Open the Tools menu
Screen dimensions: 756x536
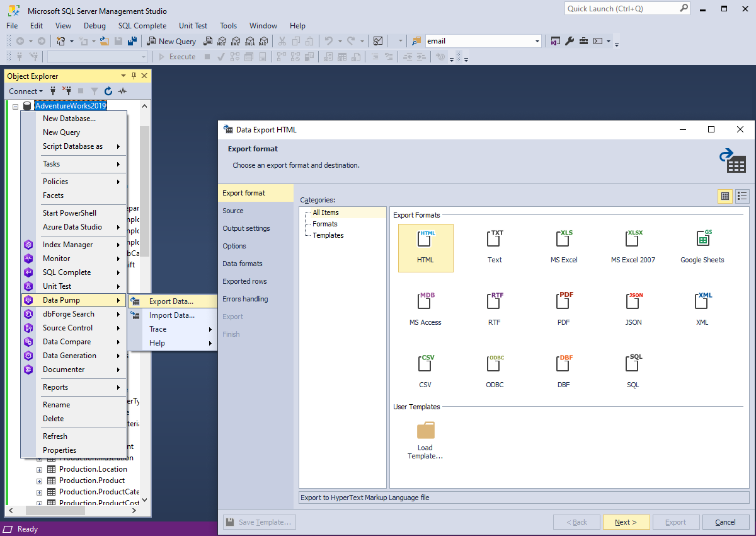(x=228, y=26)
